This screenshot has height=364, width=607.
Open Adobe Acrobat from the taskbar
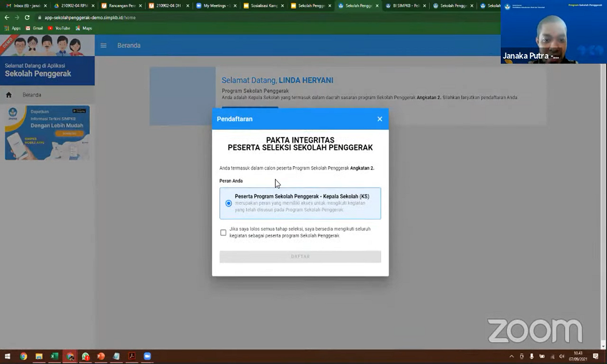click(x=131, y=356)
